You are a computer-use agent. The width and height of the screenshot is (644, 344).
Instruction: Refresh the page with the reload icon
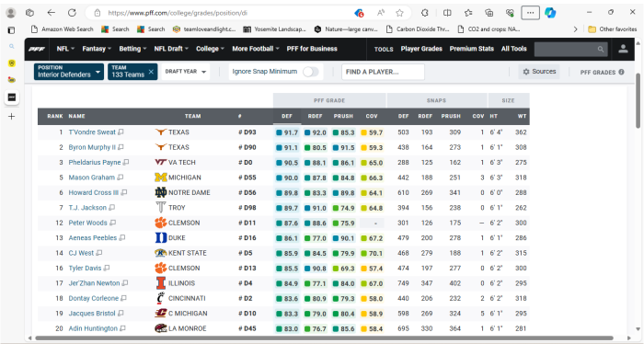point(72,13)
